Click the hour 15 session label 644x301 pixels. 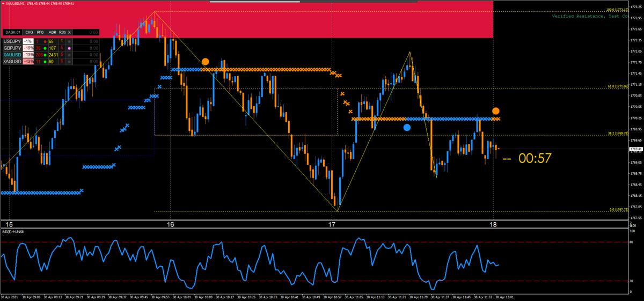[8, 224]
